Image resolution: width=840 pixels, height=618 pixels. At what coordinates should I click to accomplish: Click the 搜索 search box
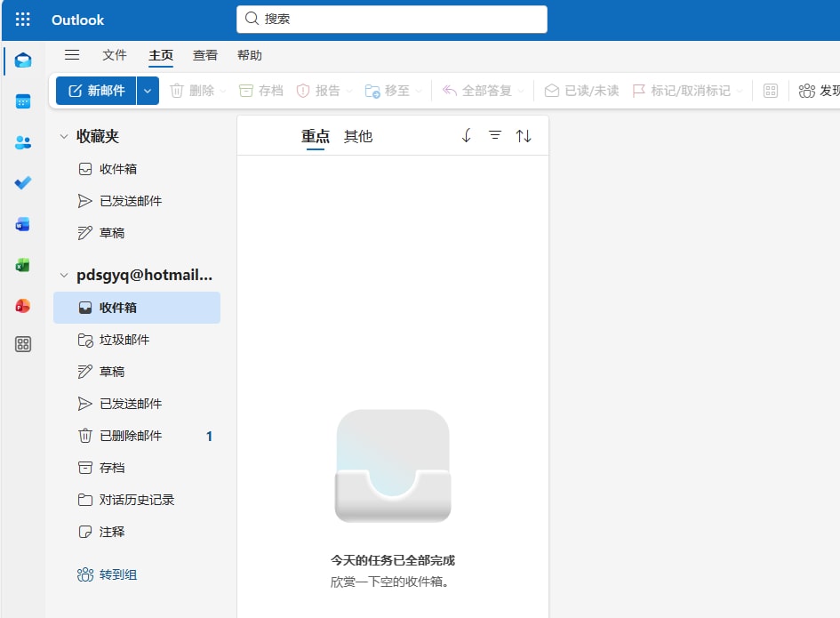click(391, 19)
